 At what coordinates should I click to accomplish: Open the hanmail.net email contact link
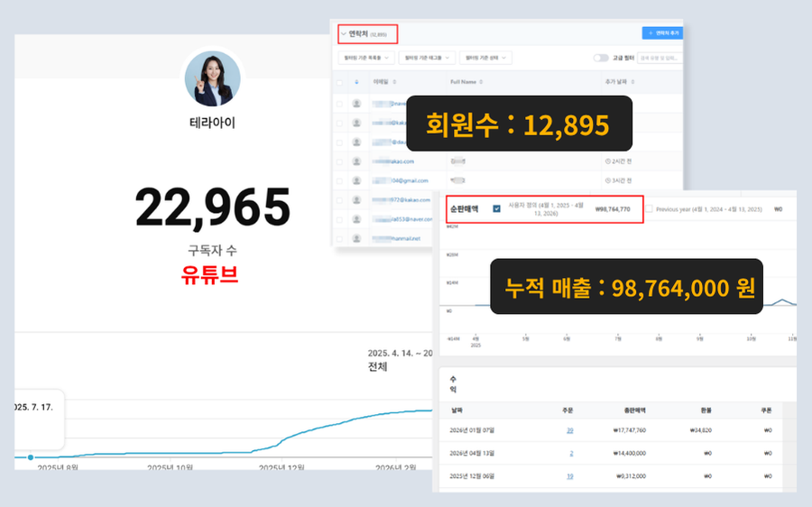click(397, 239)
